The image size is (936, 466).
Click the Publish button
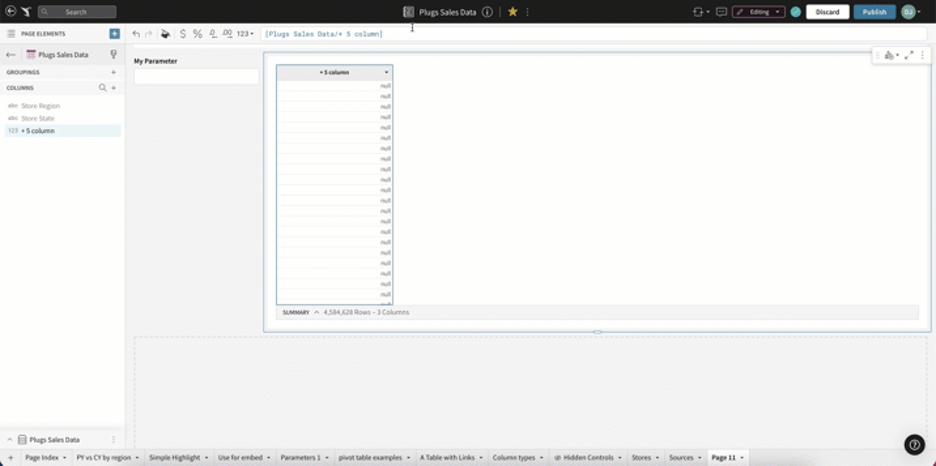874,12
